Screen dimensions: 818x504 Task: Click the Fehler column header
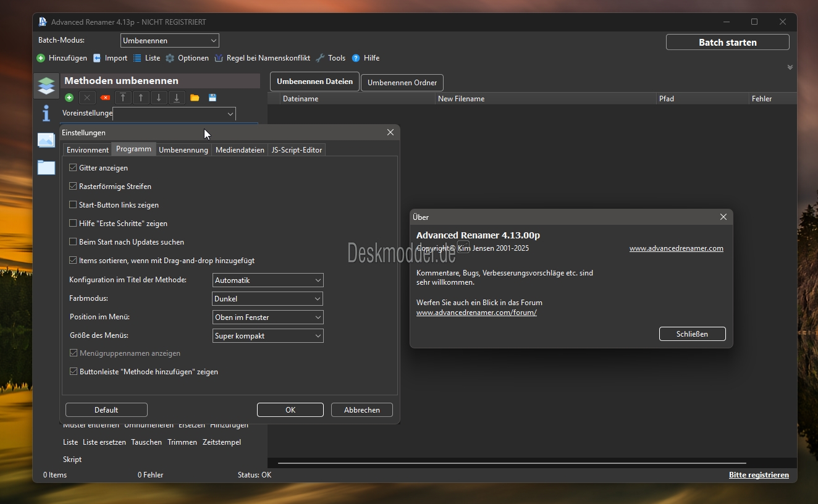pyautogui.click(x=773, y=98)
